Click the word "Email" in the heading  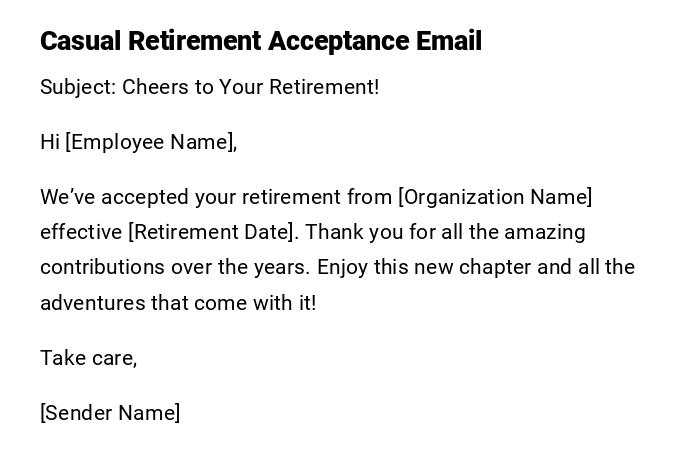(x=449, y=41)
